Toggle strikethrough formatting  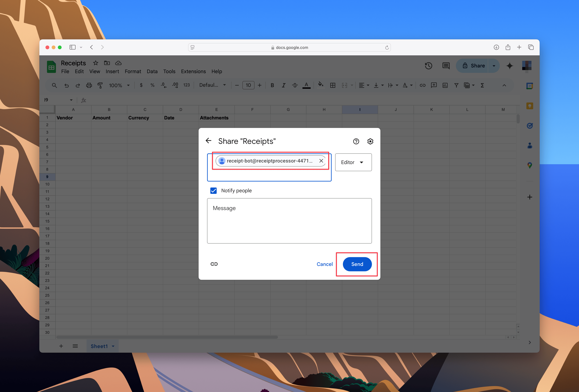[x=295, y=85]
